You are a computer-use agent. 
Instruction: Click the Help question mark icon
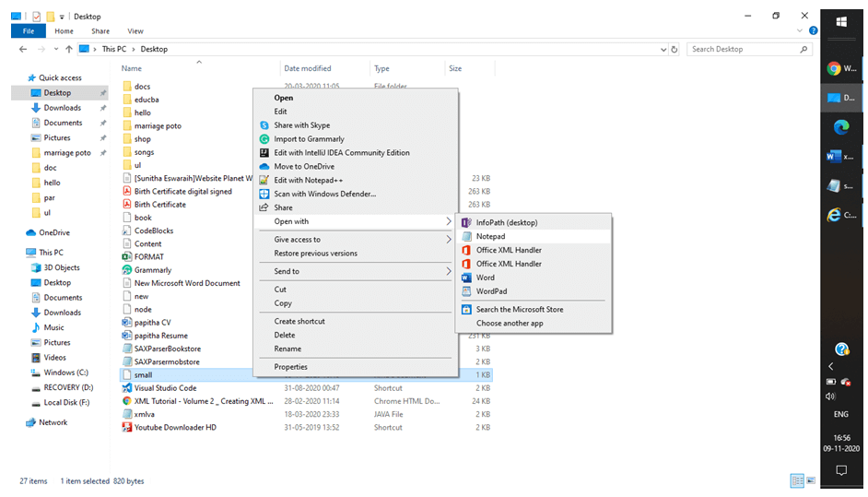[x=813, y=31]
